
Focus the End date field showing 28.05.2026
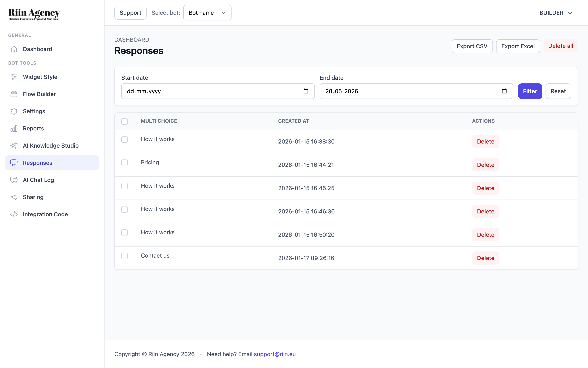pos(416,91)
